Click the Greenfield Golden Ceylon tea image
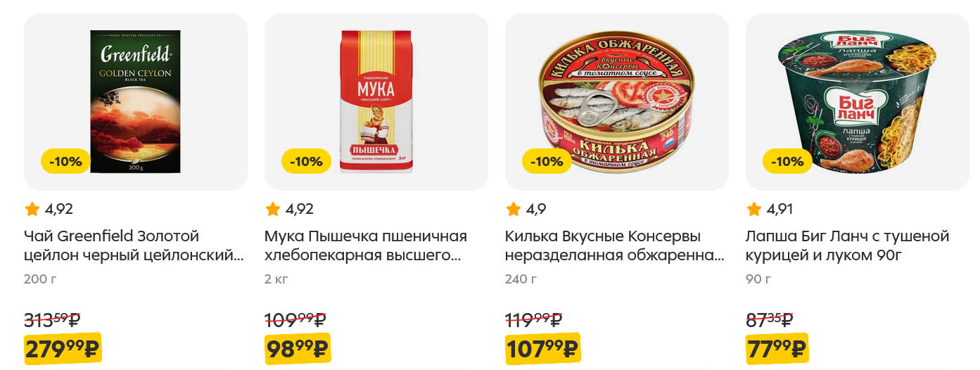Viewport: 980px width, 370px height. coord(135,101)
